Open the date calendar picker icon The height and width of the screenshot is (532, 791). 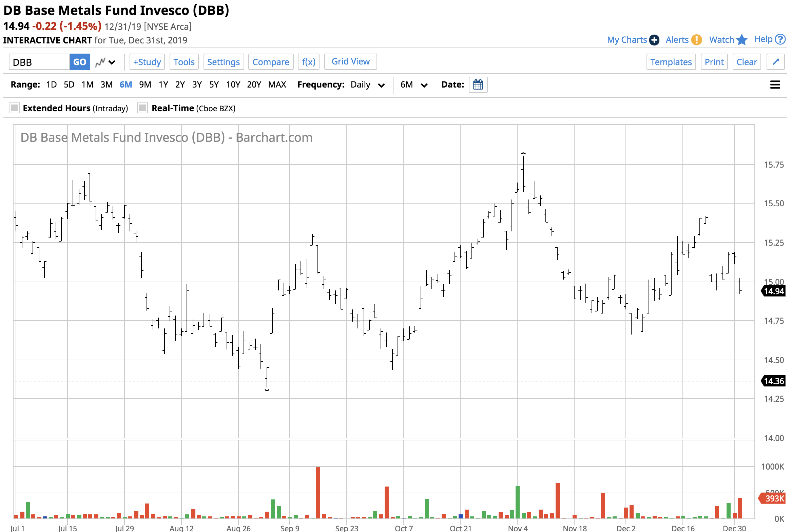pos(478,84)
